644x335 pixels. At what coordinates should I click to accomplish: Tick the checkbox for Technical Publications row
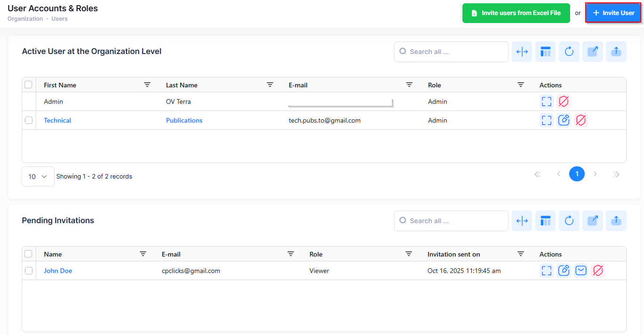pyautogui.click(x=29, y=120)
